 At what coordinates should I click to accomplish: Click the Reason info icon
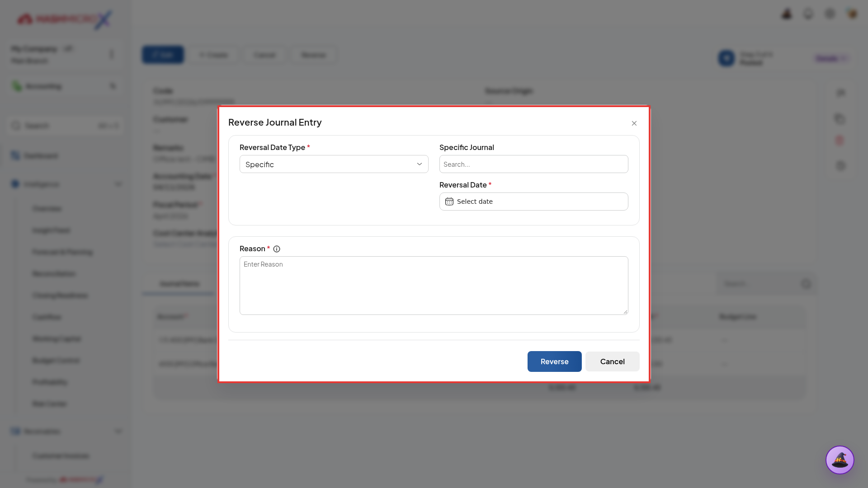[277, 249]
